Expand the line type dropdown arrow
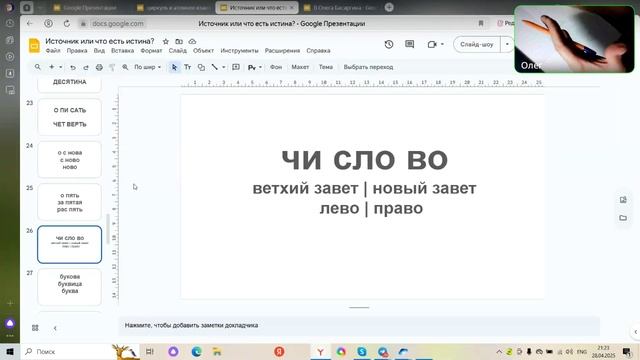The height and width of the screenshot is (360, 640). [x=224, y=67]
